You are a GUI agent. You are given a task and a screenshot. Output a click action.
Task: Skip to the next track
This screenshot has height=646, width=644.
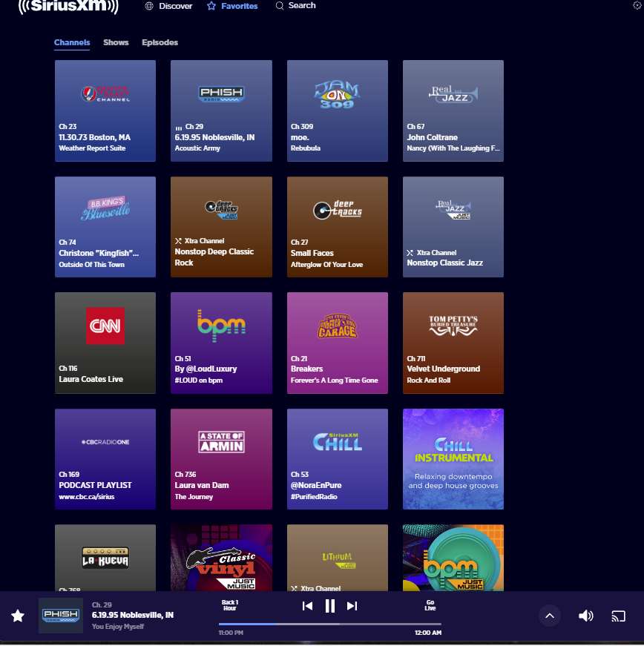point(352,606)
